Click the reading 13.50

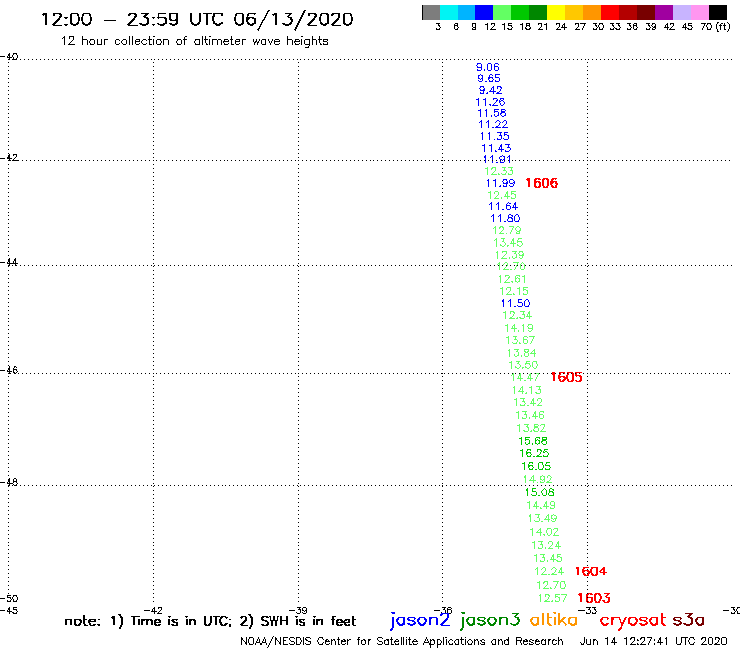(x=523, y=365)
